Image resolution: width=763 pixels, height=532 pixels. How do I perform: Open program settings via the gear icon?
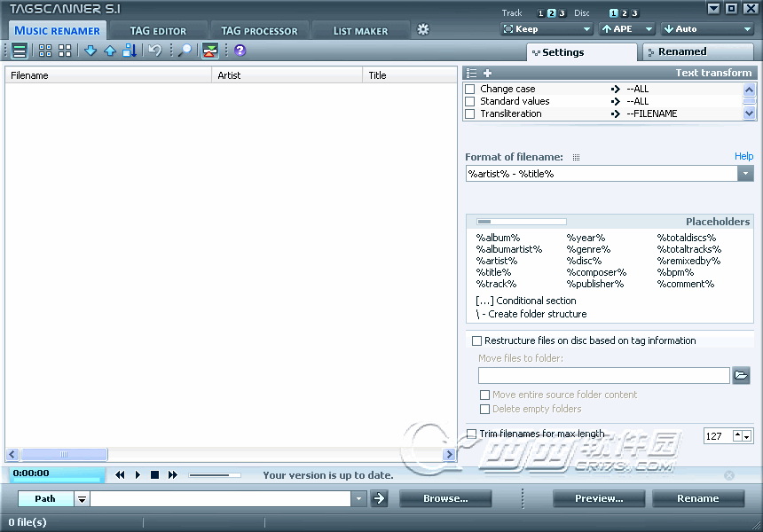point(423,29)
